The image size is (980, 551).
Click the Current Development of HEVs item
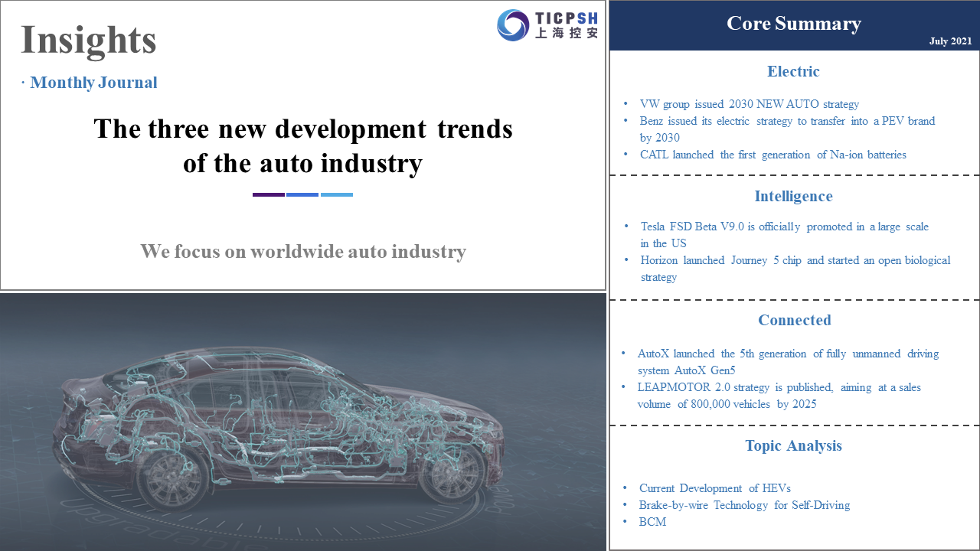click(714, 488)
